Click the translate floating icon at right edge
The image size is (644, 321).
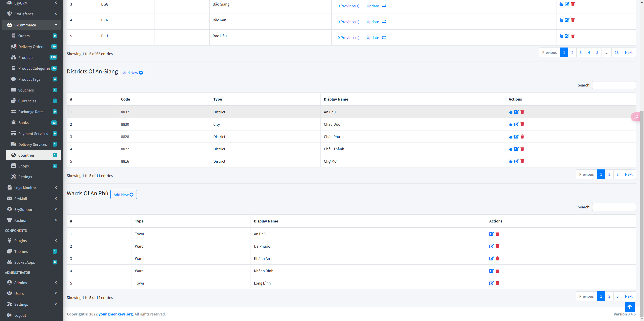click(x=636, y=116)
